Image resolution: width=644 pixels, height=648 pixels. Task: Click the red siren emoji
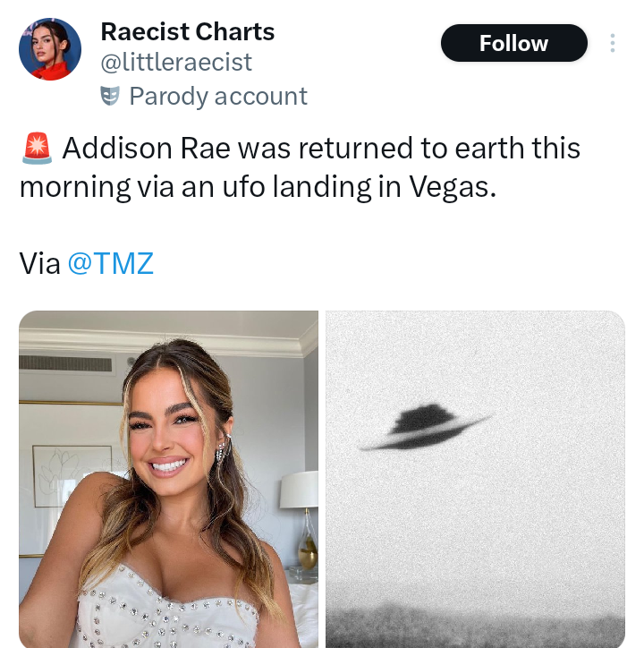coord(38,148)
